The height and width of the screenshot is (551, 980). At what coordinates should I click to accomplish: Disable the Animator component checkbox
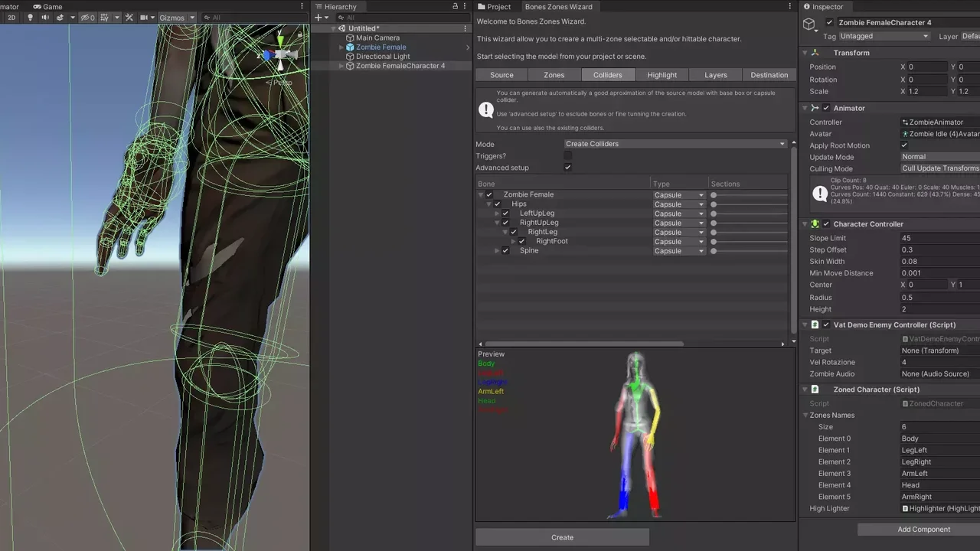[x=826, y=108]
